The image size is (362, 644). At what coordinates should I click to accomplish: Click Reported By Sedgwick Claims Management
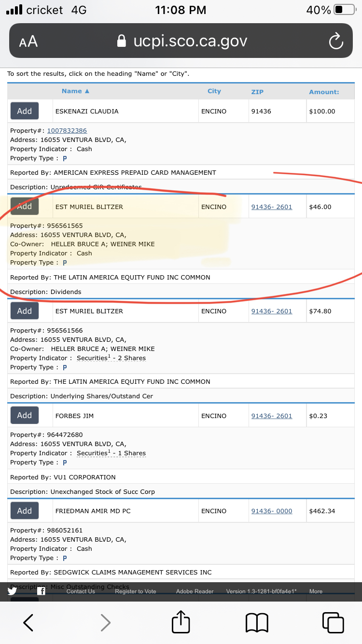pyautogui.click(x=111, y=572)
